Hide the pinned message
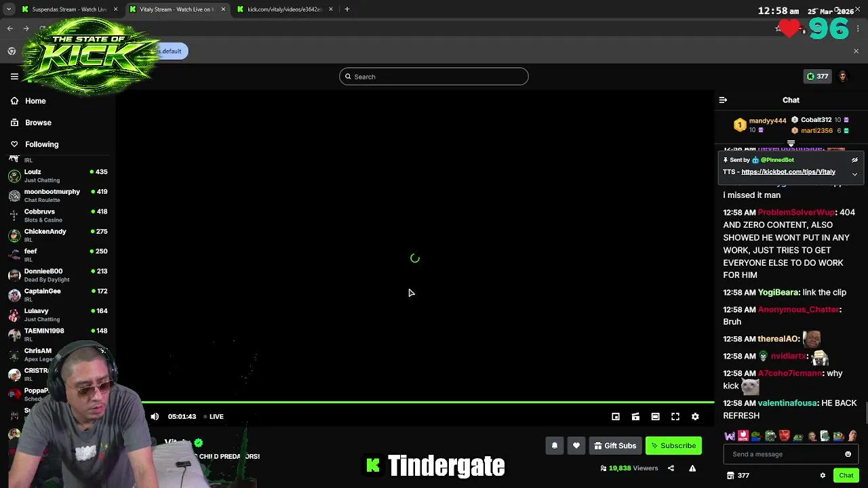This screenshot has height=488, width=868. 854,160
